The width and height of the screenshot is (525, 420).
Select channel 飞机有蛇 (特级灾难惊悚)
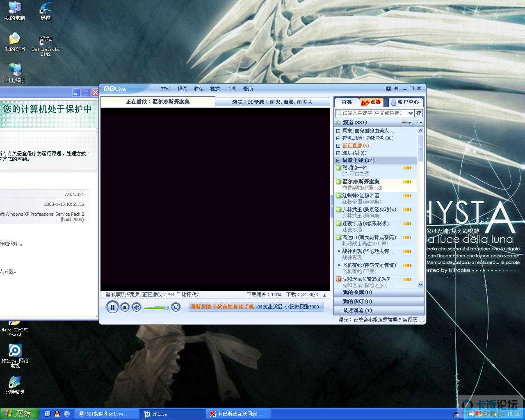(x=376, y=268)
